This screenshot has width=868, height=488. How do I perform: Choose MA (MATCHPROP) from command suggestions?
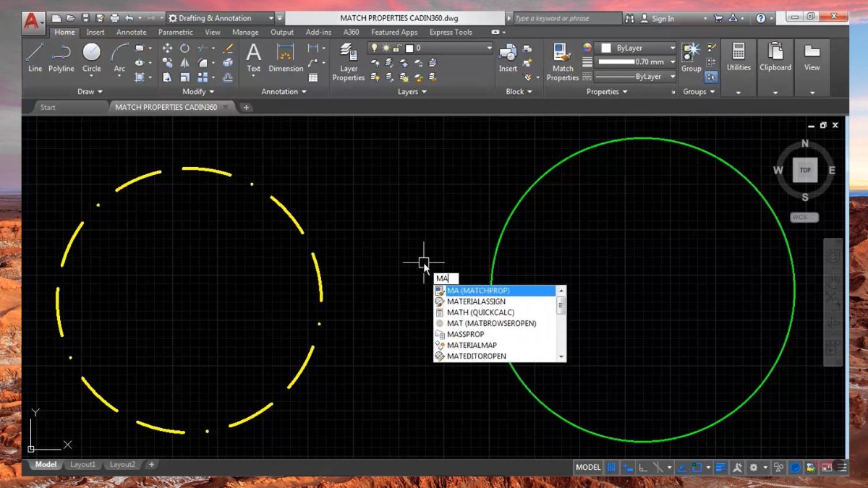499,291
